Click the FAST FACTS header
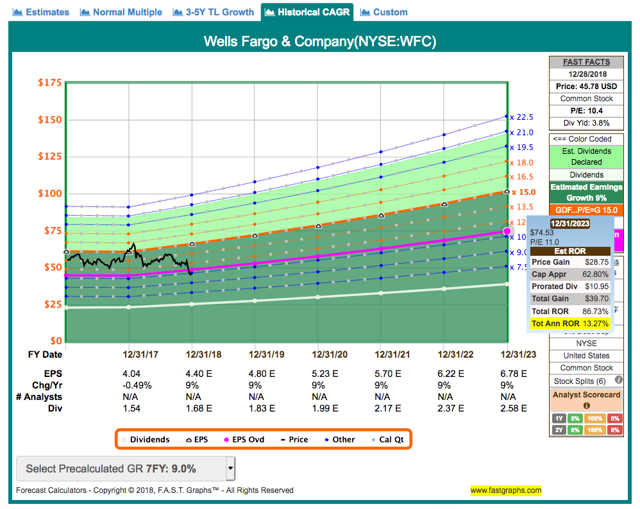The height and width of the screenshot is (509, 640). pyautogui.click(x=587, y=62)
